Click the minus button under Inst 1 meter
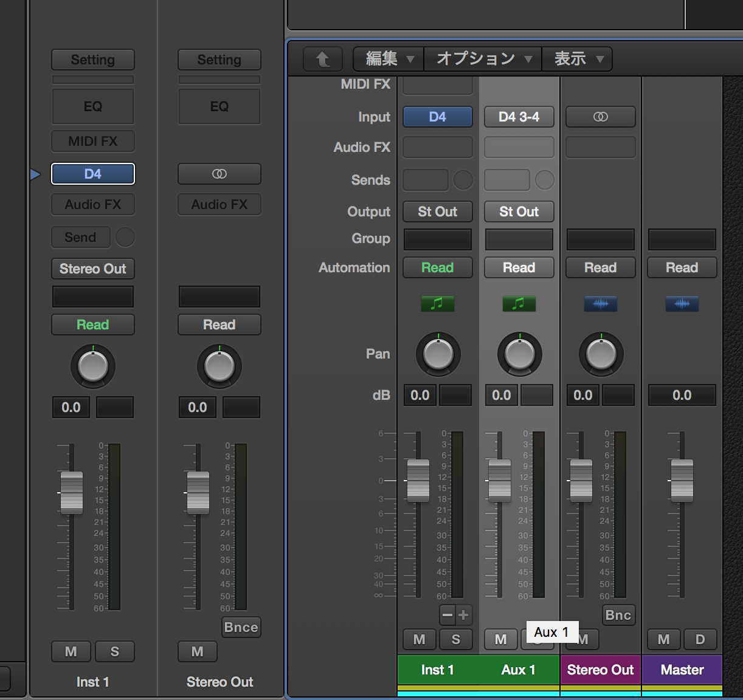This screenshot has height=700, width=743. 447,615
